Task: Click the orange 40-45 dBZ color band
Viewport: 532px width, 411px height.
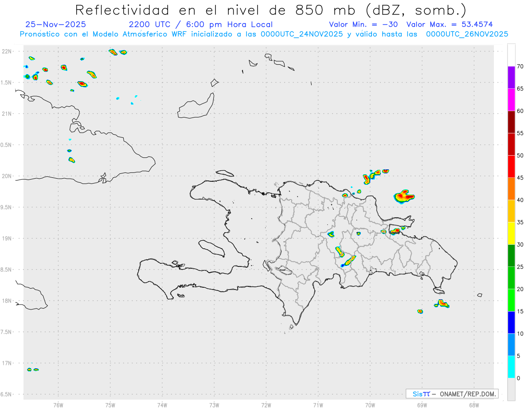Action: click(x=511, y=188)
